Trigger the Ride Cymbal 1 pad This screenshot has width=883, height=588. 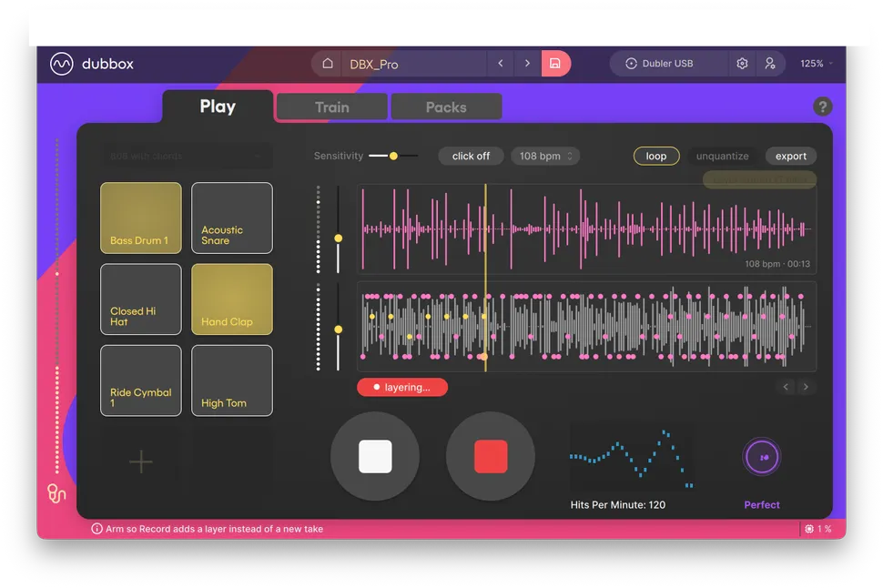click(x=141, y=380)
